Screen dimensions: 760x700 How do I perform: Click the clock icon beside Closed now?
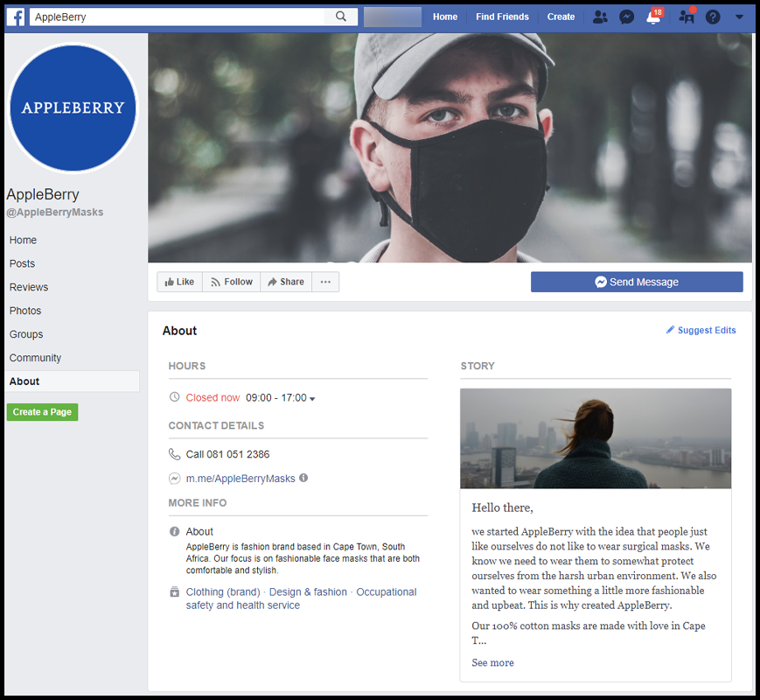click(175, 396)
